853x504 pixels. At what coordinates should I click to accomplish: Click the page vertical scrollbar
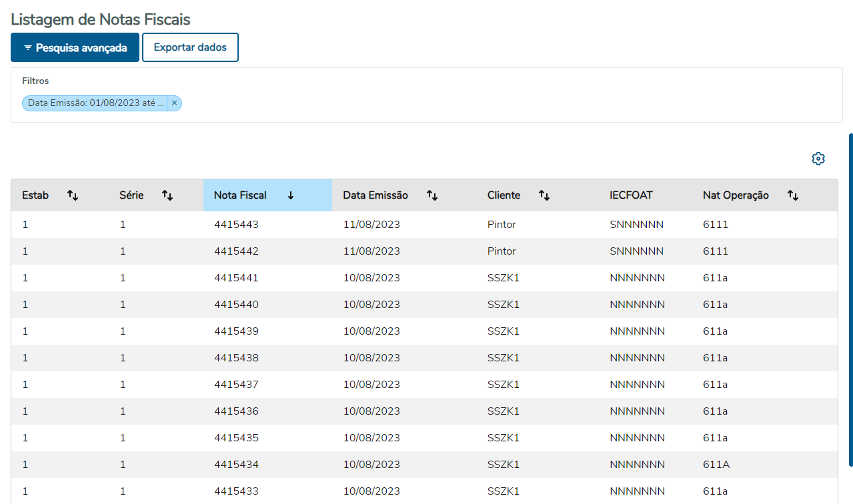click(850, 300)
